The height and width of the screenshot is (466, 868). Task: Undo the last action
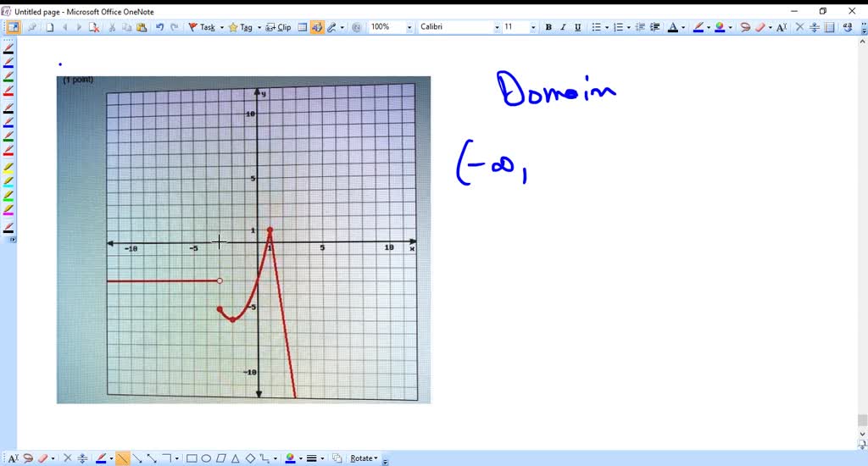pos(159,27)
